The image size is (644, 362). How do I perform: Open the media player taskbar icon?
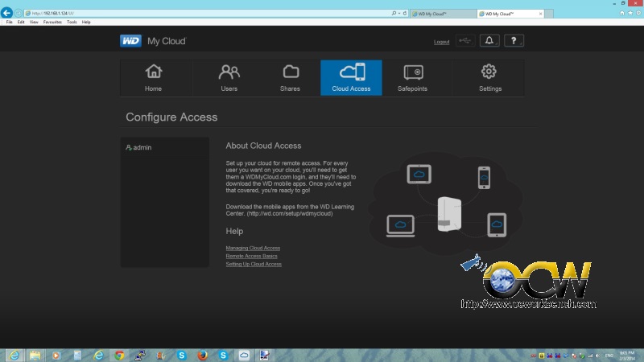tap(56, 356)
